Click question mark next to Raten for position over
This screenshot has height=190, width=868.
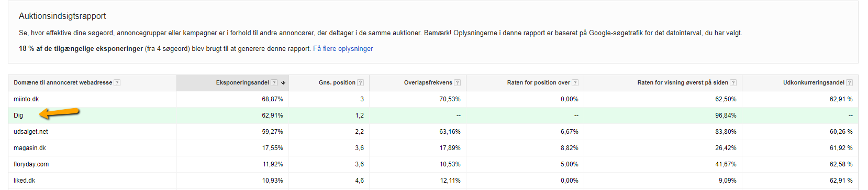point(575,83)
